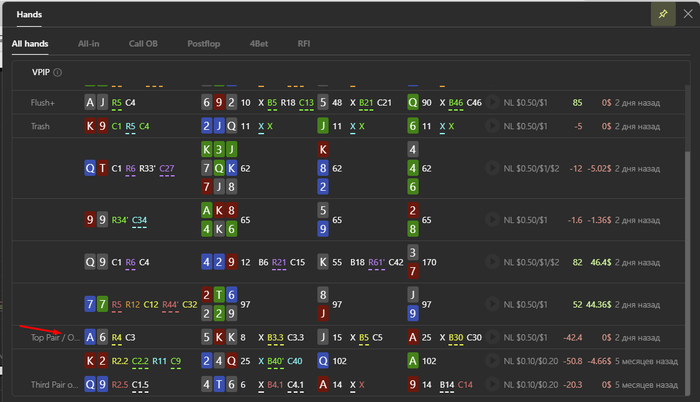This screenshot has height=402, width=700.
Task: Play the pocket sevens hand replay
Action: [x=492, y=304]
